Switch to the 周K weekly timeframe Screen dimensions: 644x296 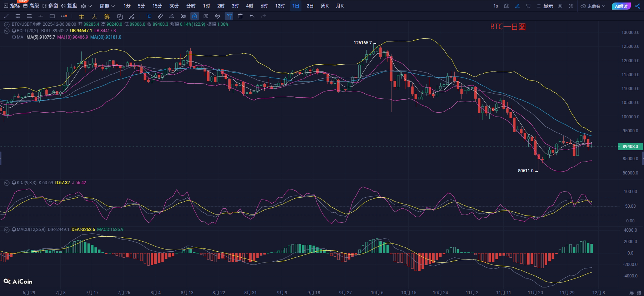(x=325, y=6)
